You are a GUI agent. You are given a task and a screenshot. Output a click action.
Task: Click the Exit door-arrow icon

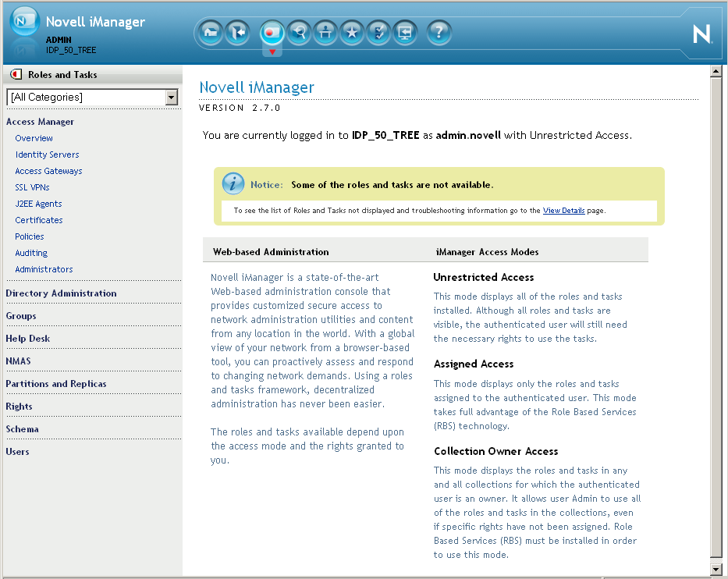click(238, 33)
